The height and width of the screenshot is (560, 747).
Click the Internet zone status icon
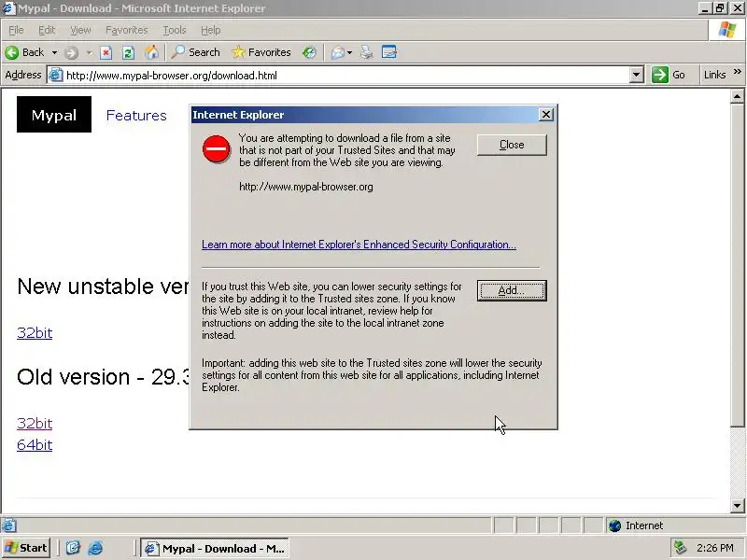pos(615,525)
